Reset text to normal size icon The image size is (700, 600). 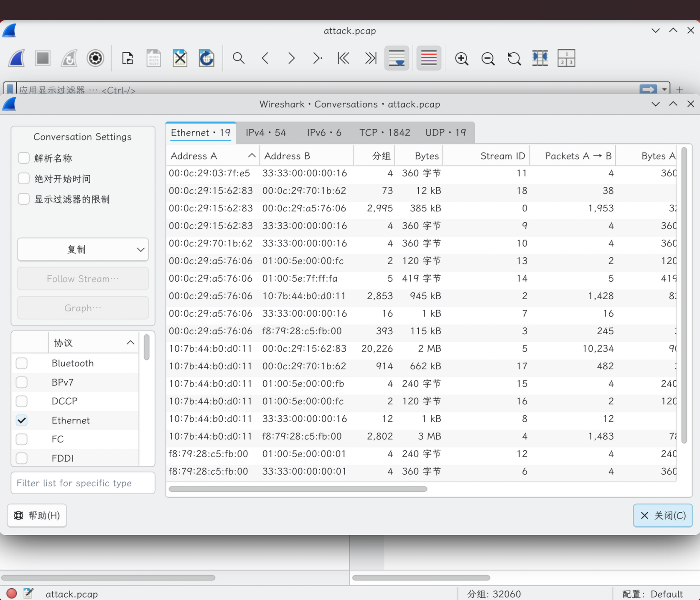tap(514, 58)
